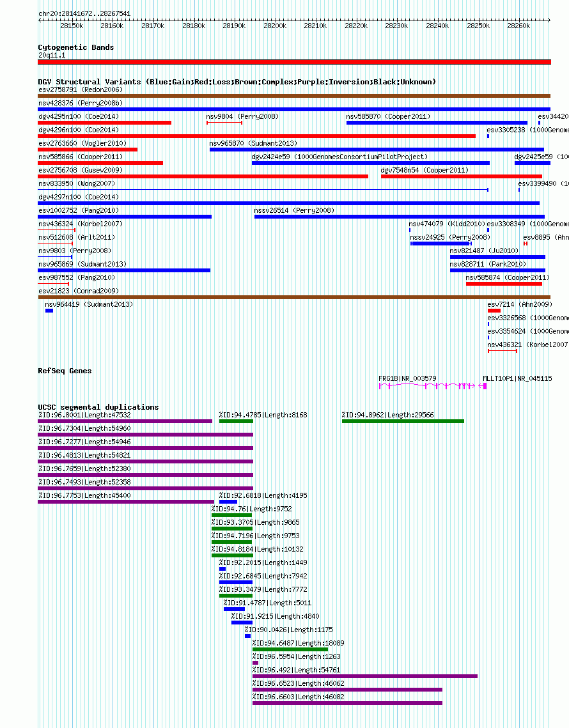Click the 28200k ruler position label
The height and width of the screenshot is (728, 569).
(275, 26)
